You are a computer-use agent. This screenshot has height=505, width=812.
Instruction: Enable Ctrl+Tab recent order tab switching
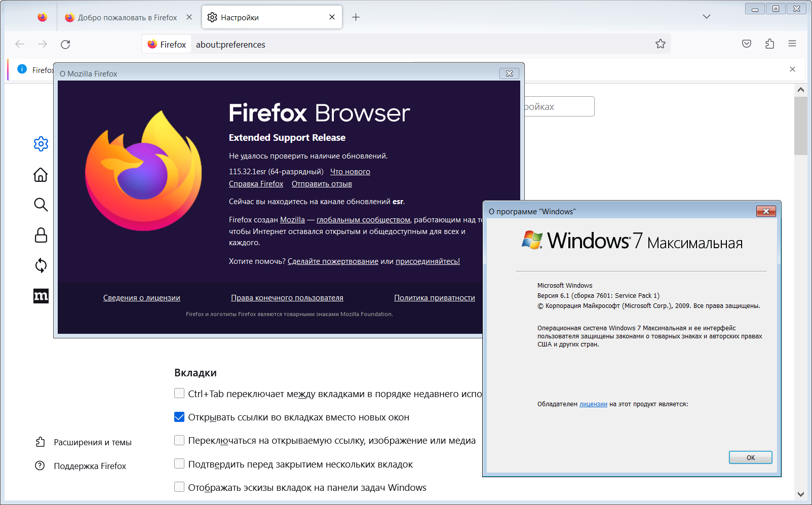[x=179, y=394]
